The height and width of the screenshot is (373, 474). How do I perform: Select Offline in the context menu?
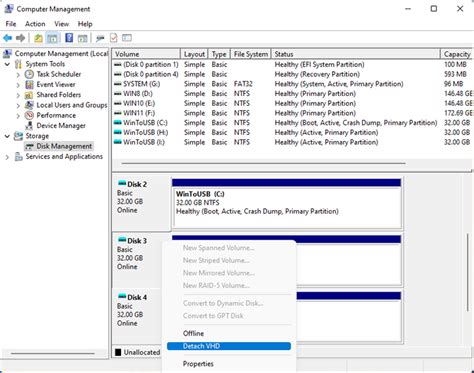click(x=193, y=333)
